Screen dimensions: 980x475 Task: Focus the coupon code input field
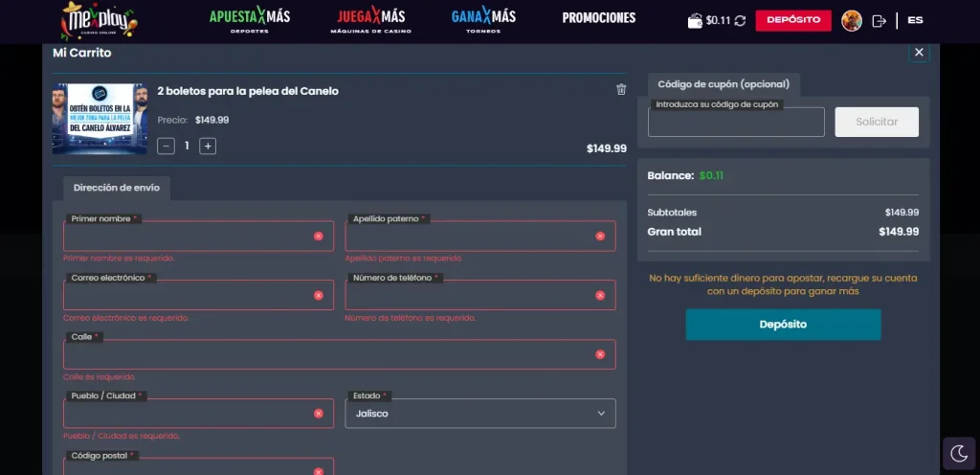(x=736, y=122)
